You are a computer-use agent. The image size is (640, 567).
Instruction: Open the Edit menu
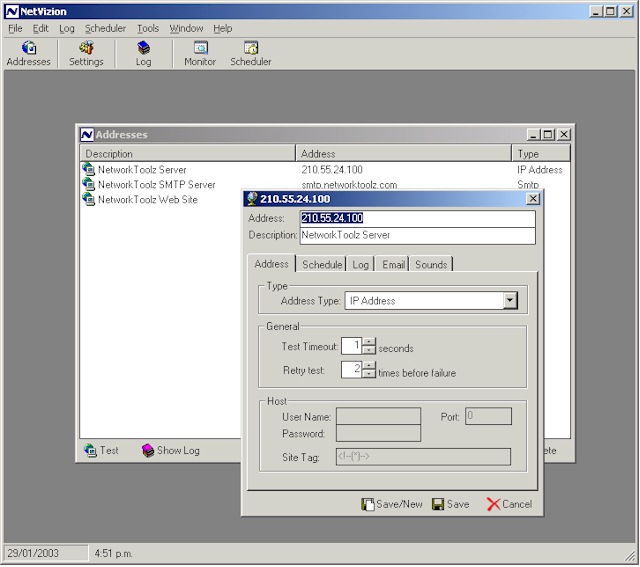(40, 29)
